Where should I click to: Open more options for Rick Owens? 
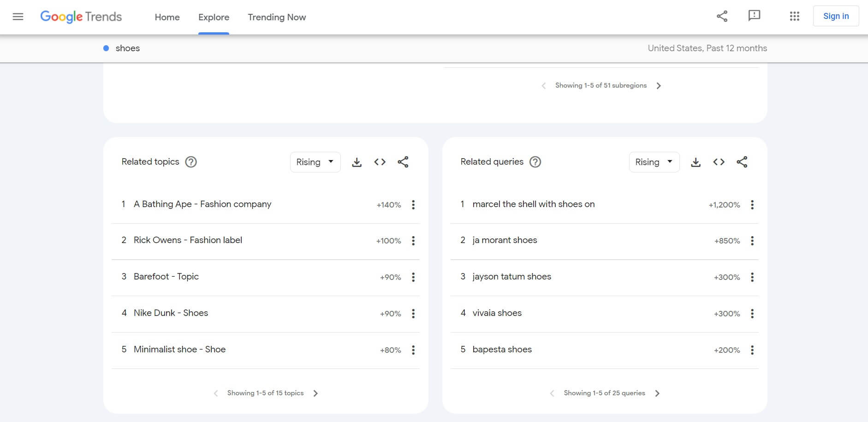click(413, 241)
